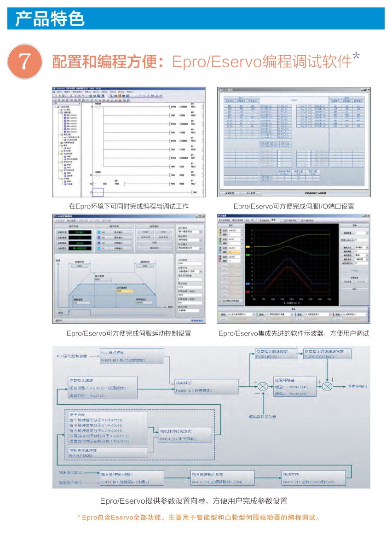Click the yellow channel marker beside oscilloscope plot
Screen dimensions: 392x547
pyautogui.click(x=248, y=247)
